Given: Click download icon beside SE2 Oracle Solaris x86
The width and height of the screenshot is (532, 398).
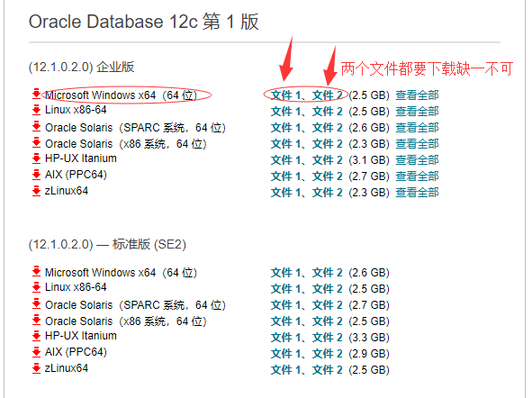Looking at the screenshot, I should [36, 320].
